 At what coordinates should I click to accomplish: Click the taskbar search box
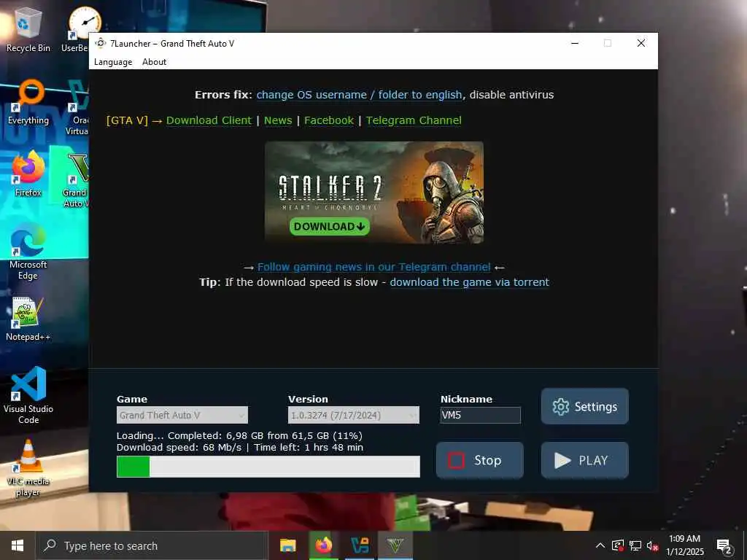pyautogui.click(x=152, y=545)
